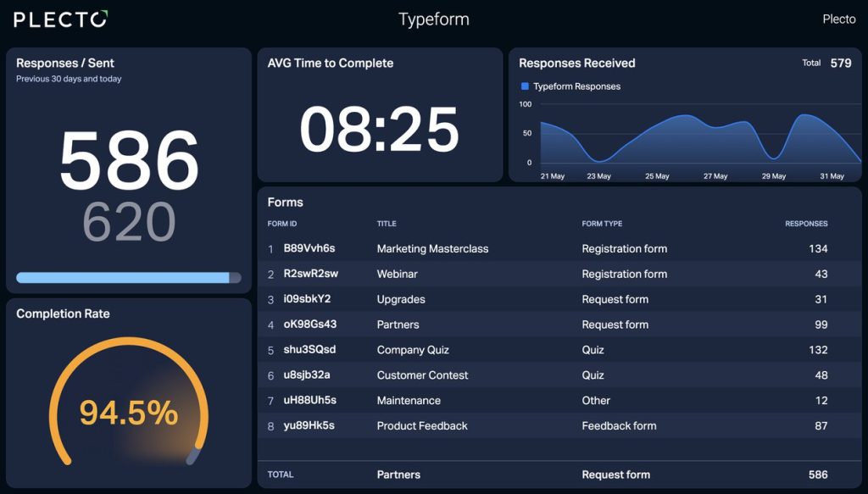
Task: Sort by the FORM TYPE column header
Action: click(x=602, y=224)
